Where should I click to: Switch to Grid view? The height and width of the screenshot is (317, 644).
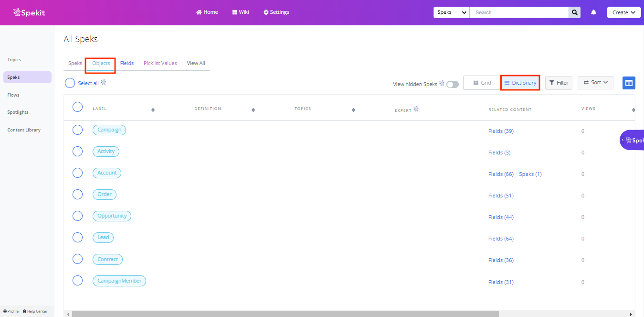[x=482, y=83]
